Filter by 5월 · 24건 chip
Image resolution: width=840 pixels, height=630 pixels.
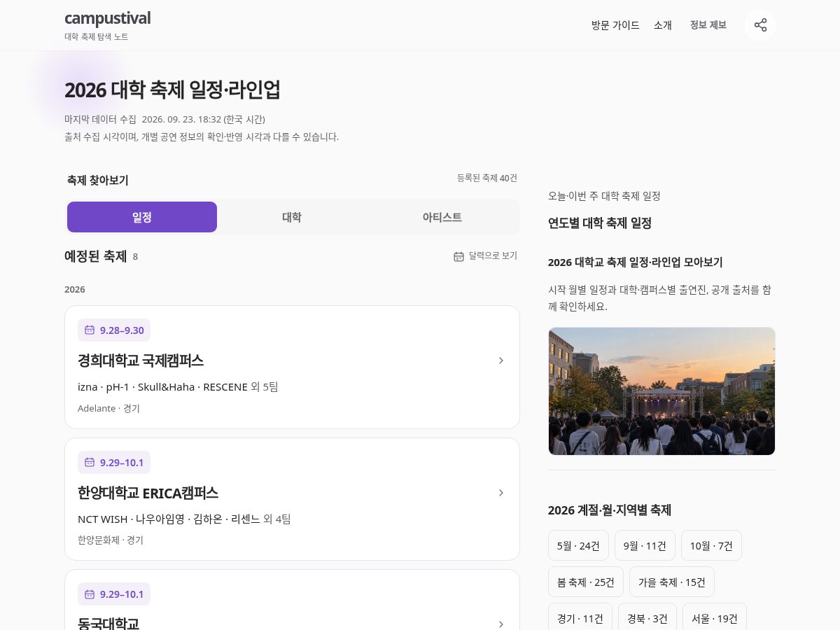click(578, 545)
